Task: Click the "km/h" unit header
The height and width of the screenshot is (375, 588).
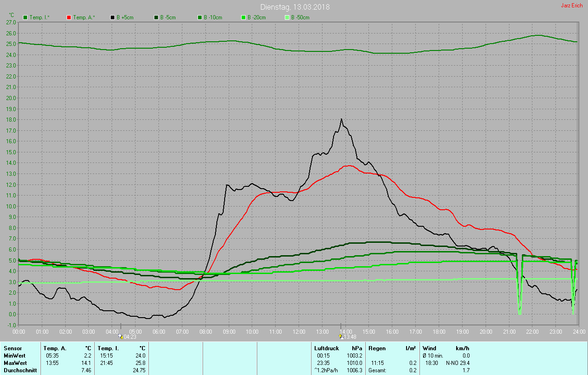Action: (x=462, y=348)
